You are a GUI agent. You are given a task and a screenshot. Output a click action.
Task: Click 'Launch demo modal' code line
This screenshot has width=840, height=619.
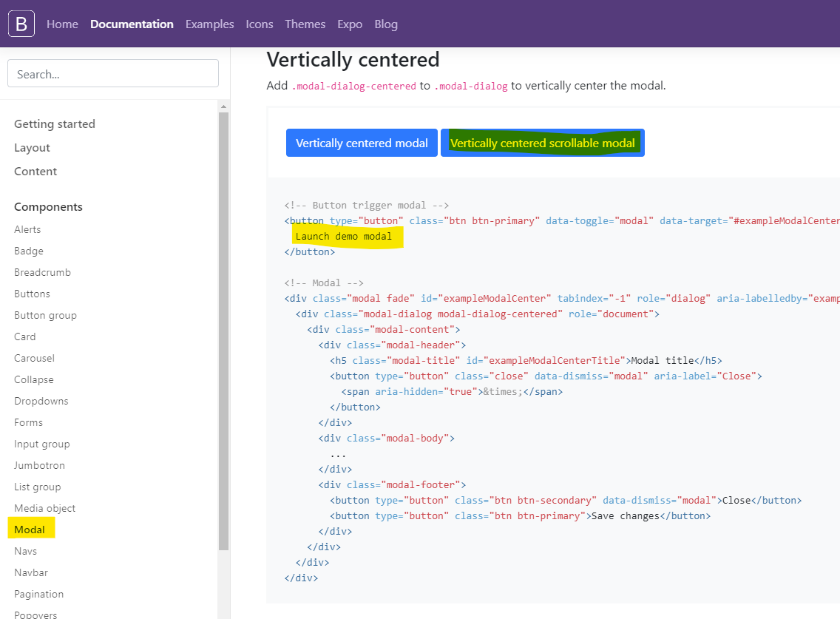point(343,237)
